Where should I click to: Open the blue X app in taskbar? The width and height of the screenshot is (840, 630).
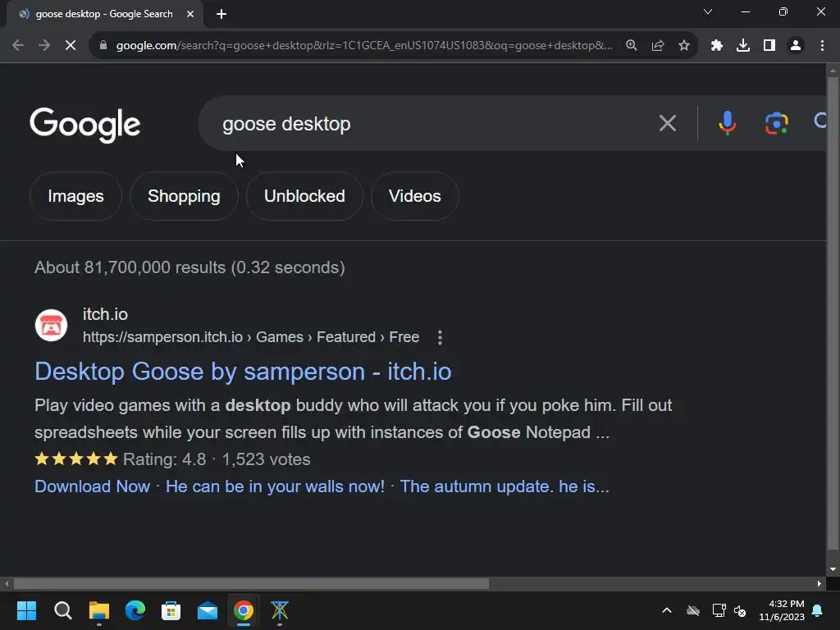(x=279, y=610)
